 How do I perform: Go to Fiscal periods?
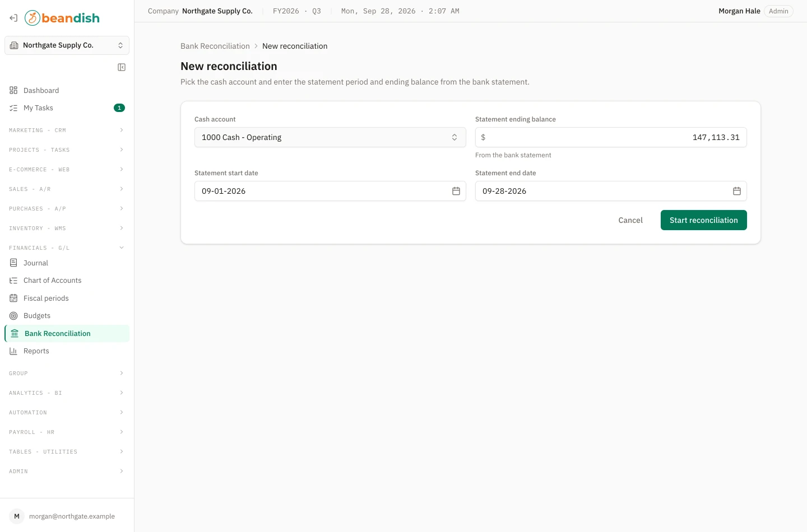click(67, 298)
